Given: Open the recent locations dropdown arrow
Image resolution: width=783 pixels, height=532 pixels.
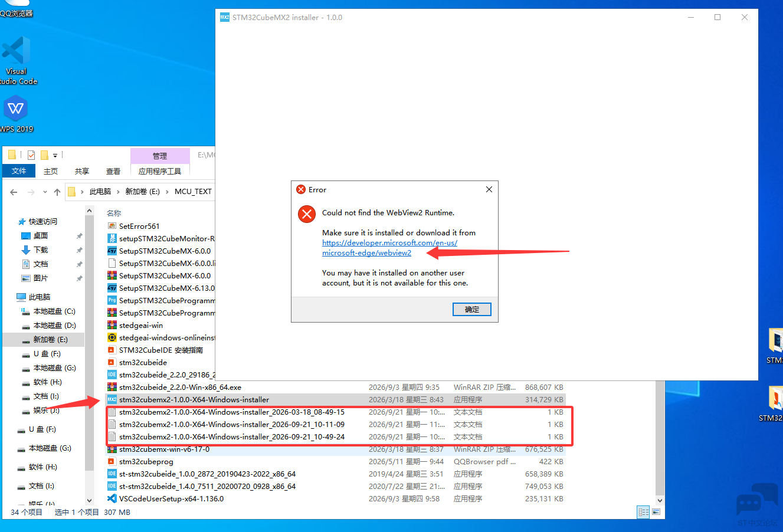Looking at the screenshot, I should 45,192.
